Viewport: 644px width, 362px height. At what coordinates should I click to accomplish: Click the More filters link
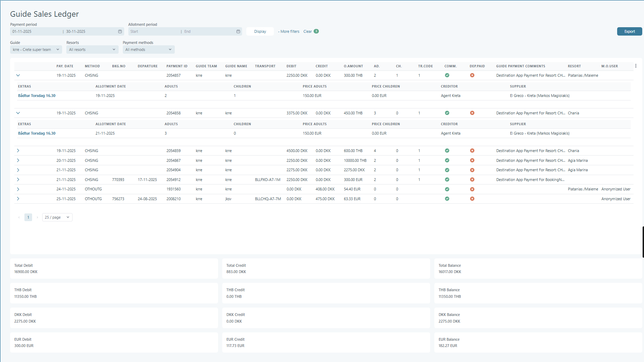click(289, 31)
